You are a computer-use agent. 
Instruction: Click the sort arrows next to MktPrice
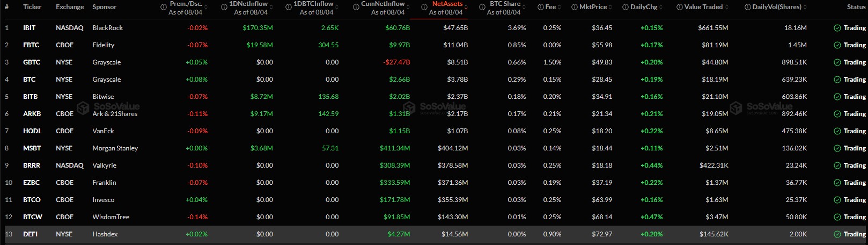[610, 7]
